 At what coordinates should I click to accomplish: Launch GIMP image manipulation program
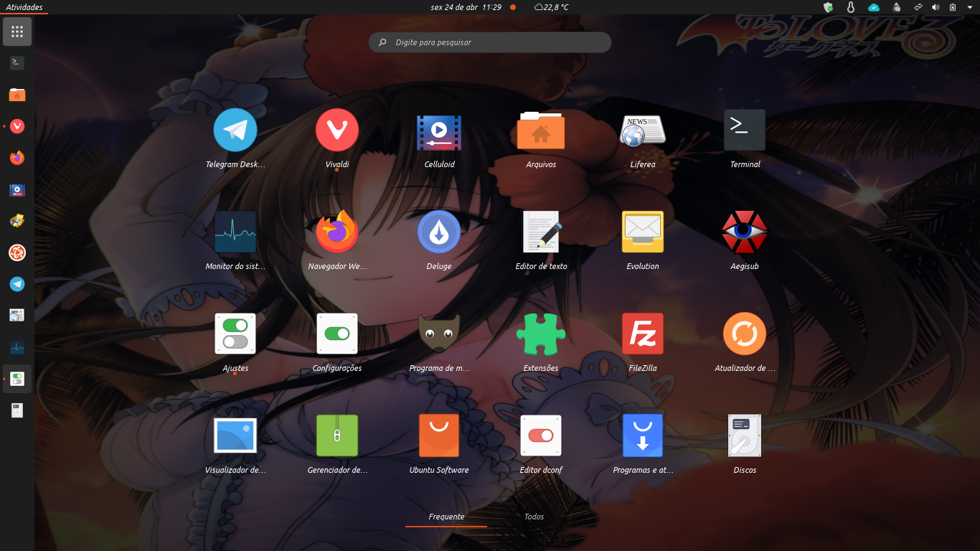click(439, 334)
